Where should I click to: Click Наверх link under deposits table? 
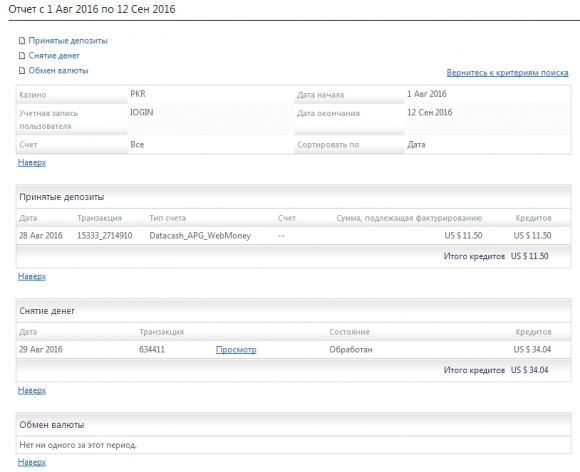pos(32,276)
